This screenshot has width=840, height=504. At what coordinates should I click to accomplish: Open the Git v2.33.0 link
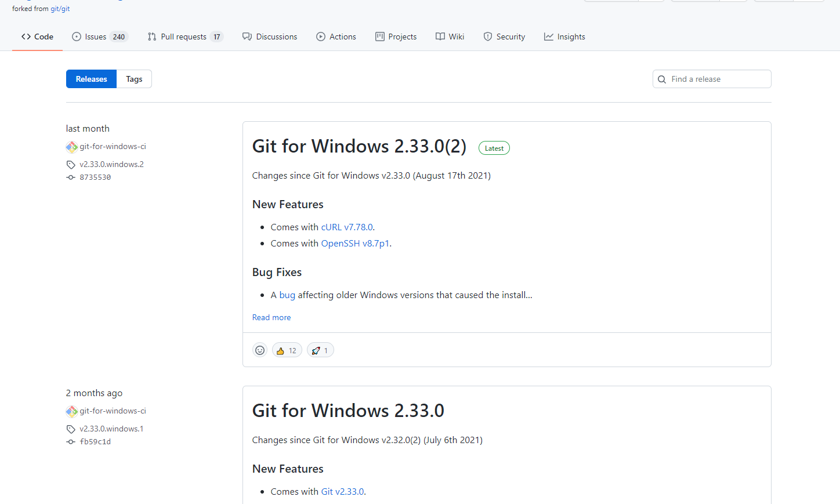click(x=342, y=491)
